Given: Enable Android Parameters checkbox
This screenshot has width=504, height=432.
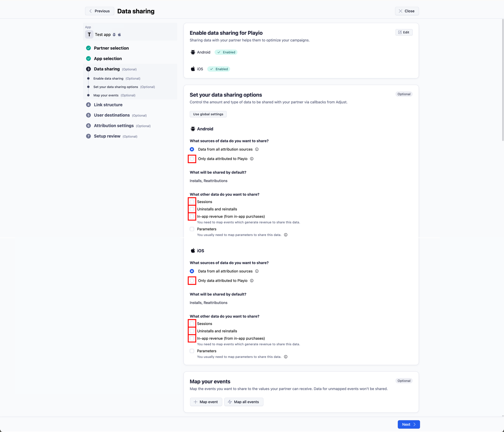Looking at the screenshot, I should pos(192,229).
